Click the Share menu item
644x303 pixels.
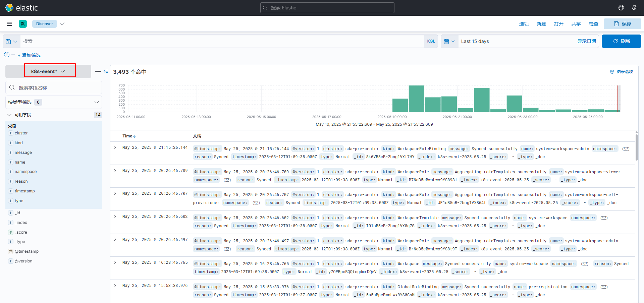pyautogui.click(x=576, y=24)
